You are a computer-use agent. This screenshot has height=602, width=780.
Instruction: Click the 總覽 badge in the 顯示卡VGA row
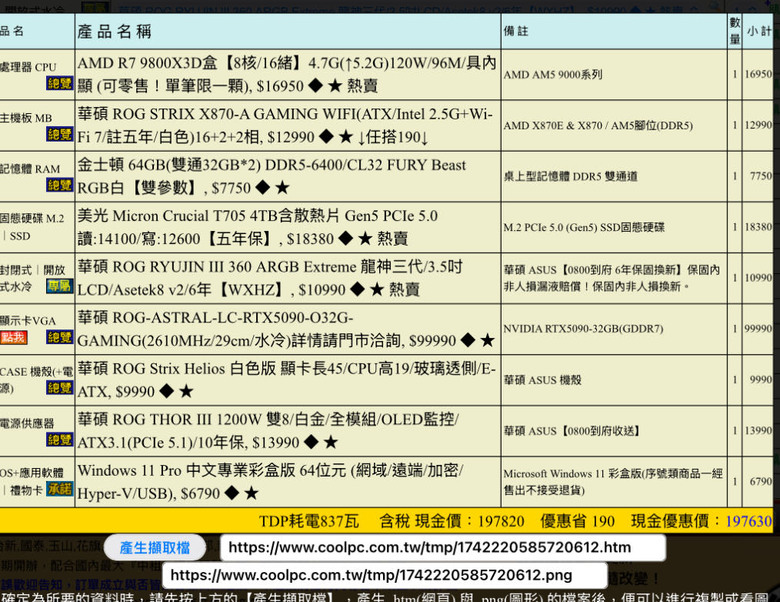click(x=60, y=337)
